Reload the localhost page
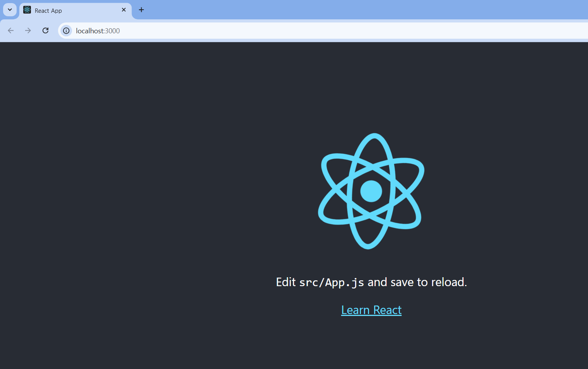 [x=45, y=31]
